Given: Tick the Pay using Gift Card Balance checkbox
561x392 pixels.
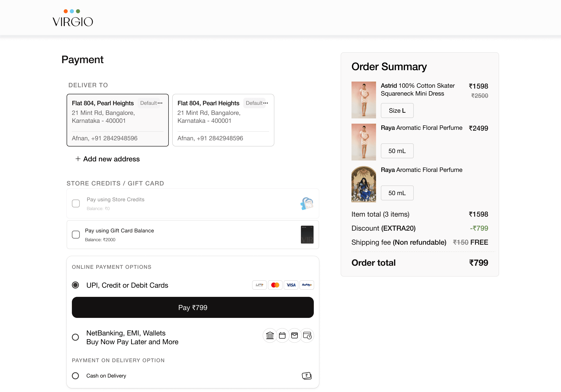Looking at the screenshot, I should click(x=76, y=235).
